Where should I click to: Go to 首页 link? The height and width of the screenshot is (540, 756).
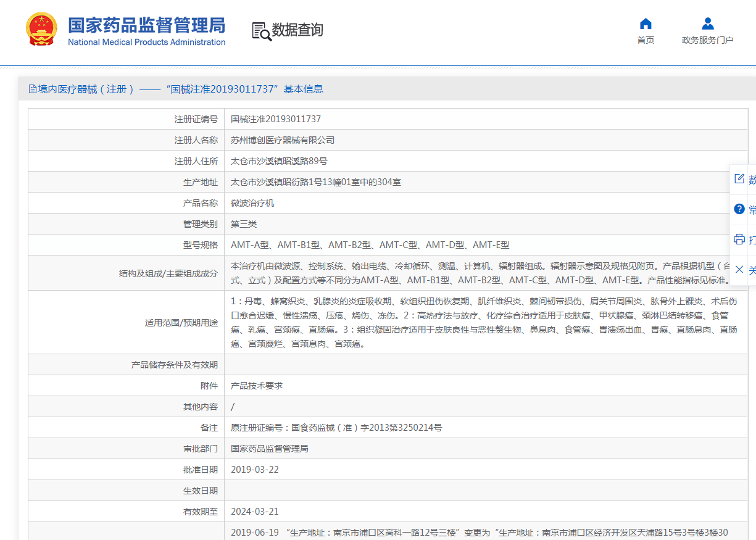(x=646, y=40)
